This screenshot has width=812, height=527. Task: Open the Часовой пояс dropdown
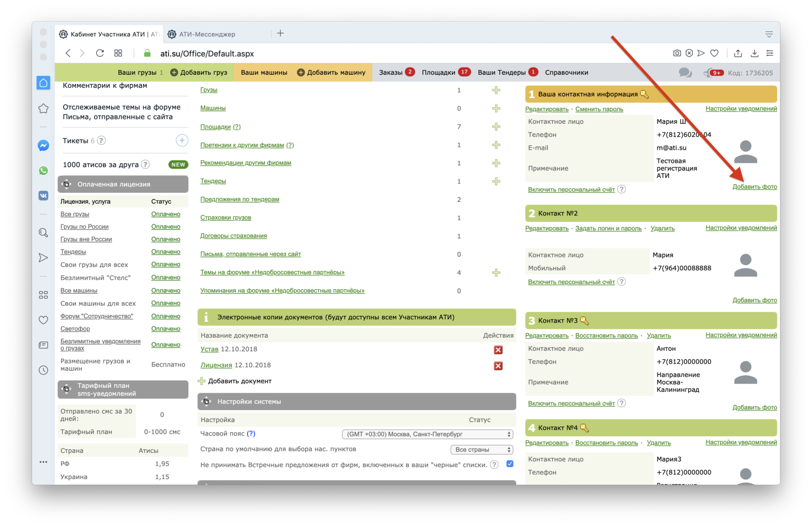(x=427, y=434)
